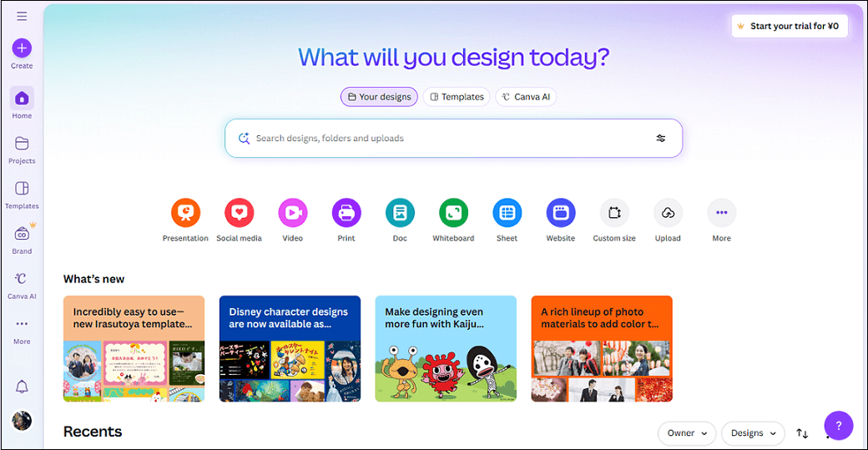Open the help question mark button

[x=839, y=425]
